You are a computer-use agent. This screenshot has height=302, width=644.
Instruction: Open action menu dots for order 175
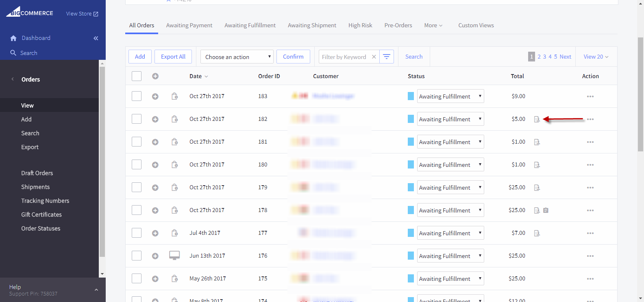tap(590, 279)
